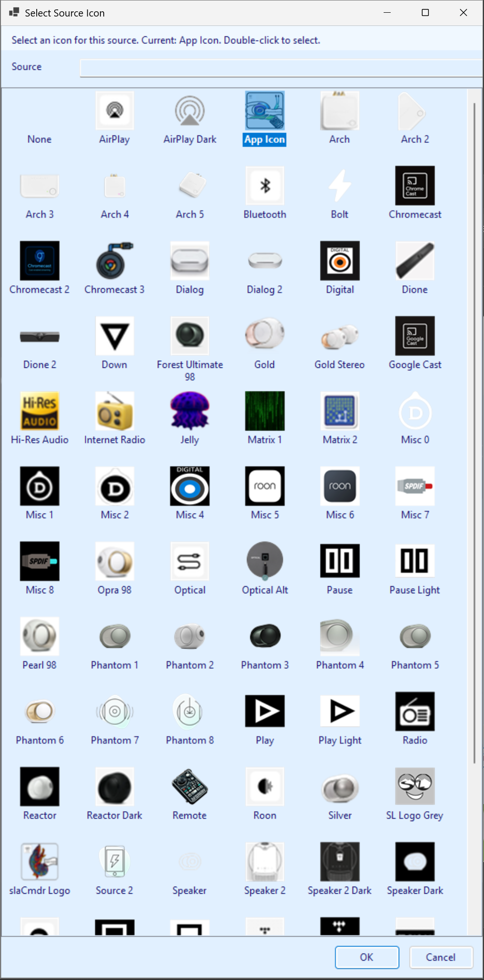Image resolution: width=484 pixels, height=980 pixels.
Task: Select the Down triangle icon
Action: point(115,336)
